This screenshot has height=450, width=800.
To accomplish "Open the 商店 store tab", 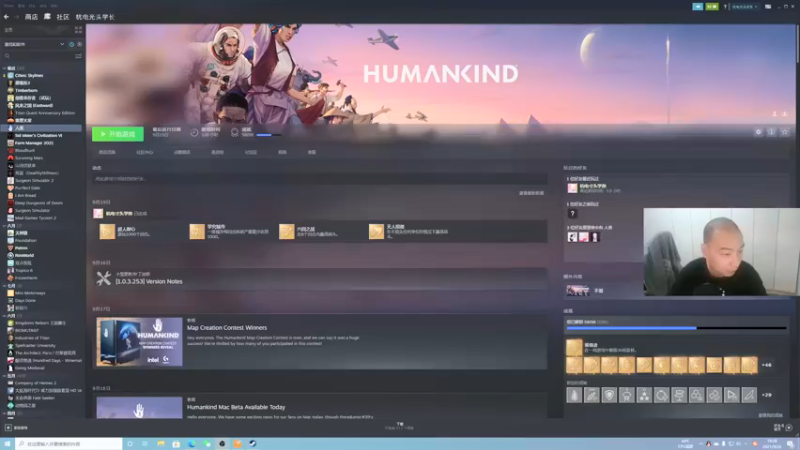I will [31, 17].
